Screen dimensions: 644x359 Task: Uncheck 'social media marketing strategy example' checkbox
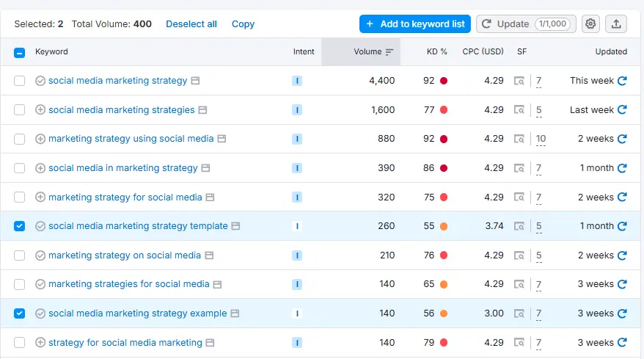[x=20, y=313]
